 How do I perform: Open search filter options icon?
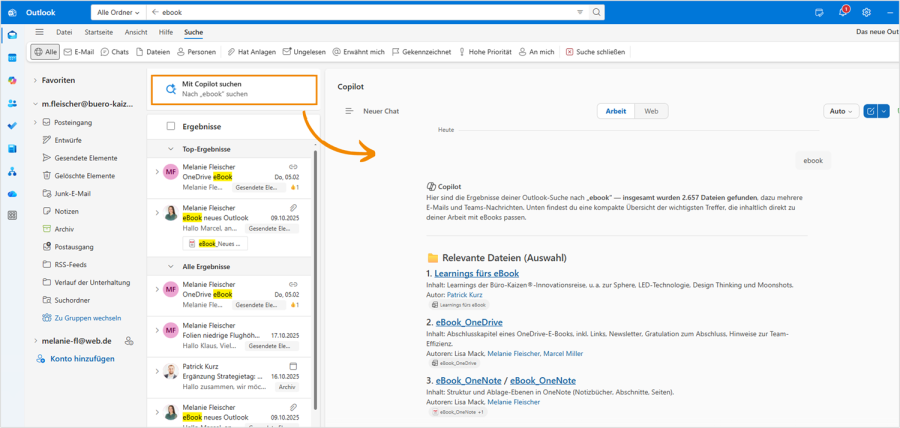point(580,12)
